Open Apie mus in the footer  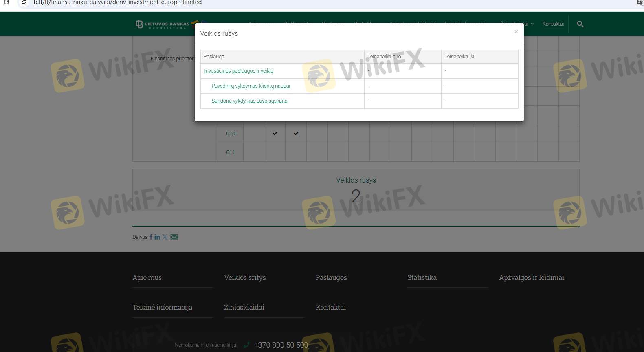147,277
